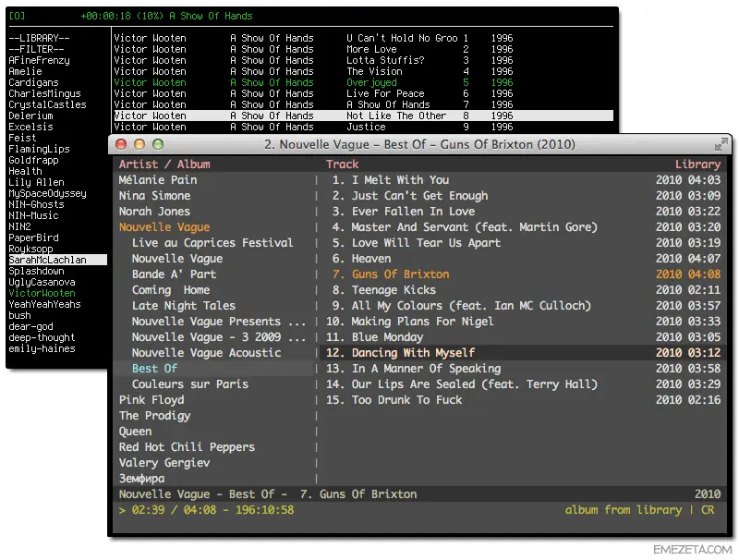Click back window status '+00:00:18 (10%)'
Image resolution: width=739 pixels, height=560 pixels.
(x=122, y=16)
